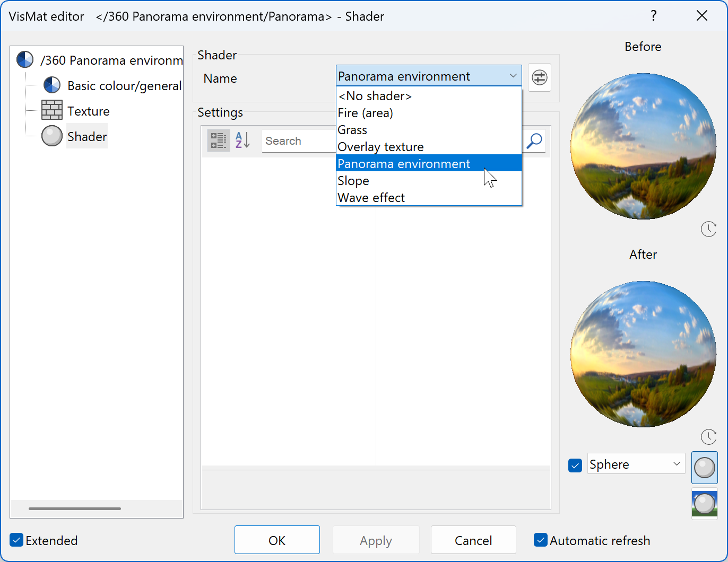Choose Grass from shader list
This screenshot has width=728, height=562.
coord(352,130)
